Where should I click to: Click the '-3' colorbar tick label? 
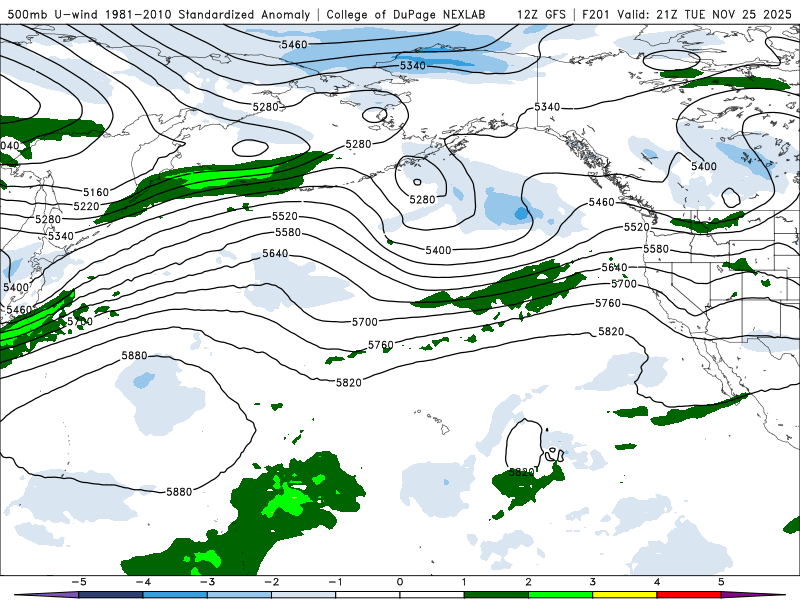tap(207, 582)
